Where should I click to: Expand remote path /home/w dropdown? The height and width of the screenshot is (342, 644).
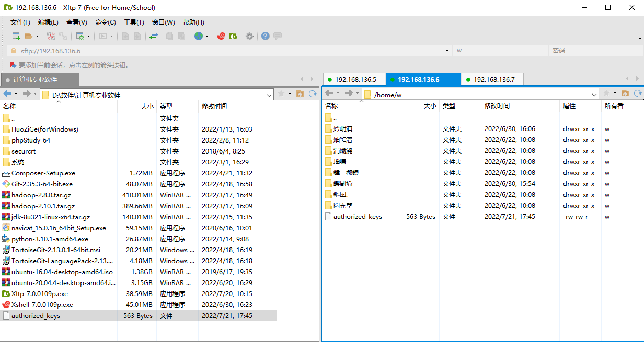pos(594,95)
